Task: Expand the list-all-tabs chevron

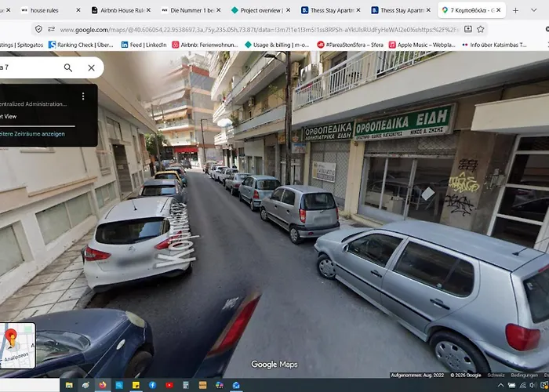Action: pos(533,10)
